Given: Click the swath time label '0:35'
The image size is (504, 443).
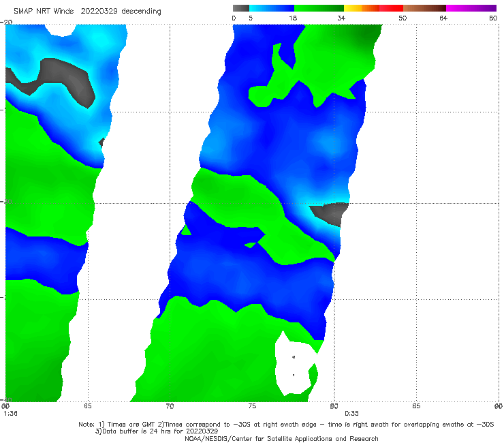Looking at the screenshot, I should tap(351, 414).
